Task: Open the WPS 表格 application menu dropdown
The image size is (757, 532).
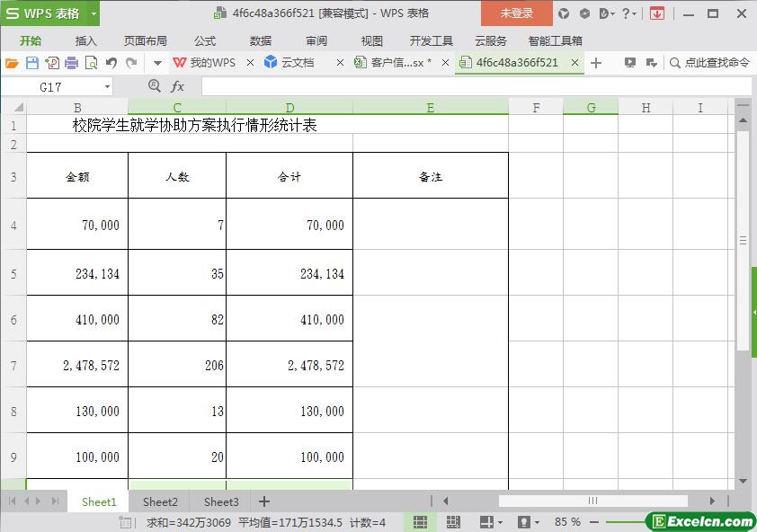Action: (94, 13)
